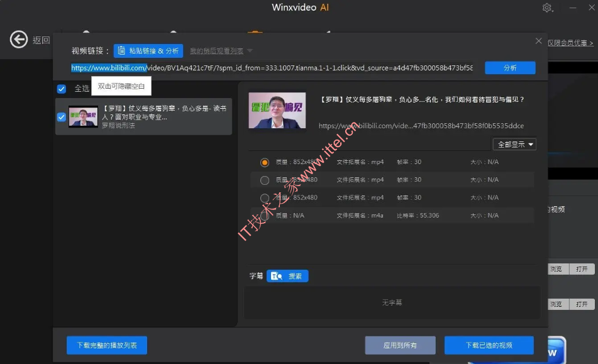Toggle the 全选 select-all checkbox
The height and width of the screenshot is (364, 598).
click(x=62, y=89)
